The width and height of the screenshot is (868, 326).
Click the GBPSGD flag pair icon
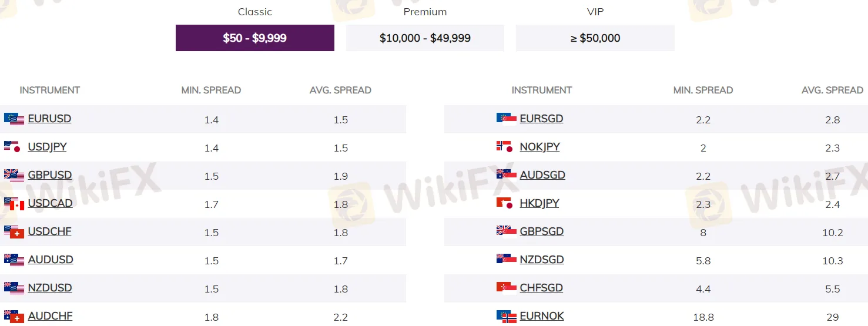[x=506, y=231]
